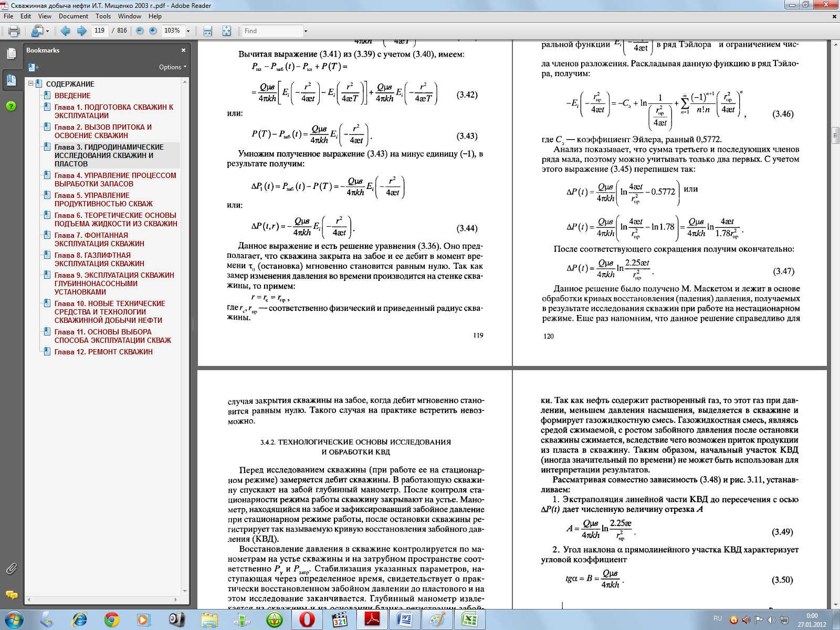The width and height of the screenshot is (840, 630).
Task: Open the Window menu
Action: tap(130, 16)
